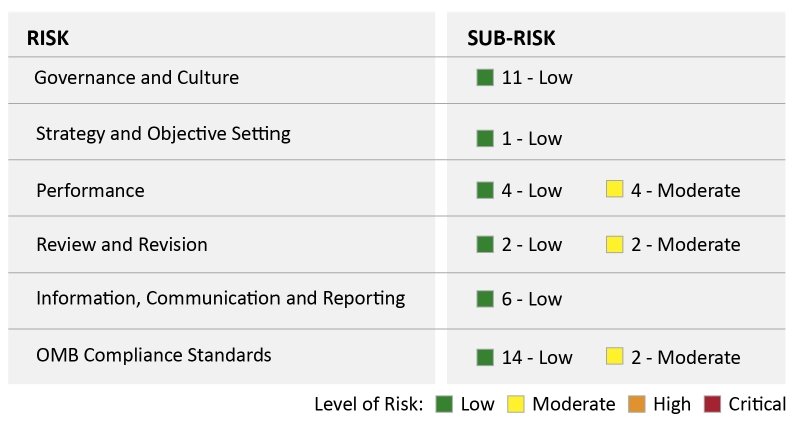Select the Performance yellow Moderate swatch

[615, 190]
